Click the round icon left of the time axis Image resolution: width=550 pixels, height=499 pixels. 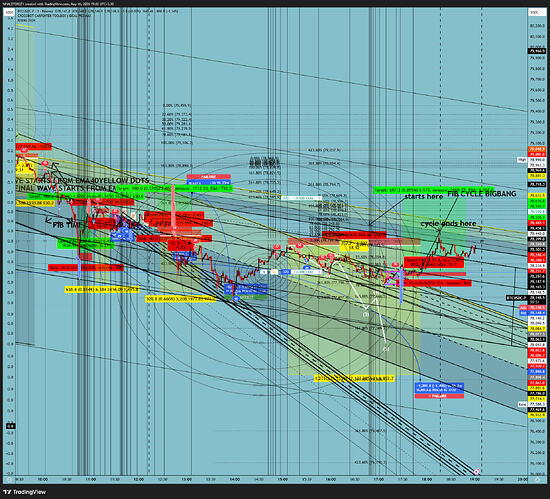[x=9, y=479]
